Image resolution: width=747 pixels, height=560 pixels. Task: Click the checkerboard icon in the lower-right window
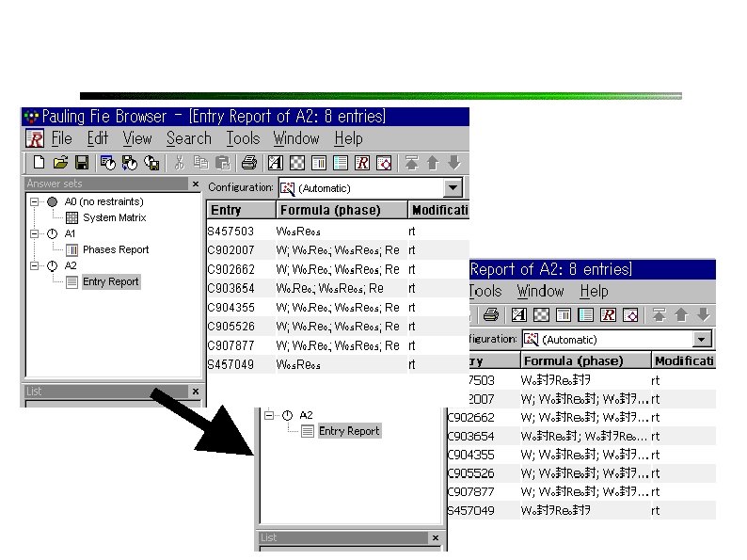[x=541, y=315]
